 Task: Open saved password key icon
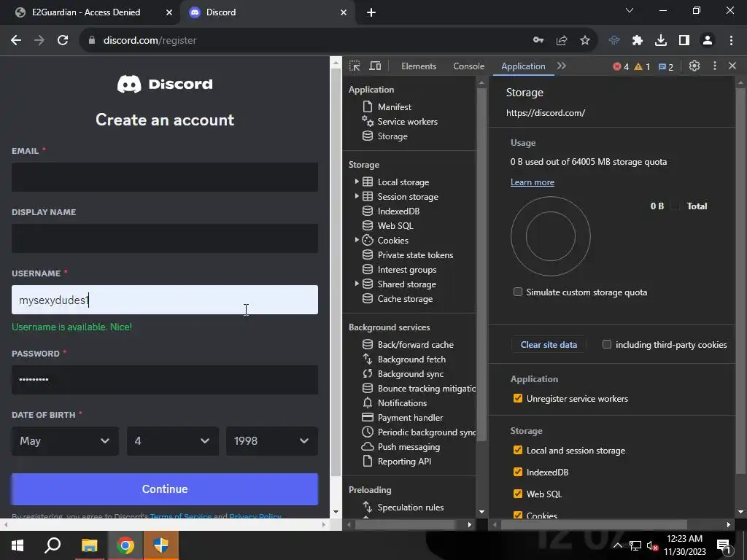[538, 41]
